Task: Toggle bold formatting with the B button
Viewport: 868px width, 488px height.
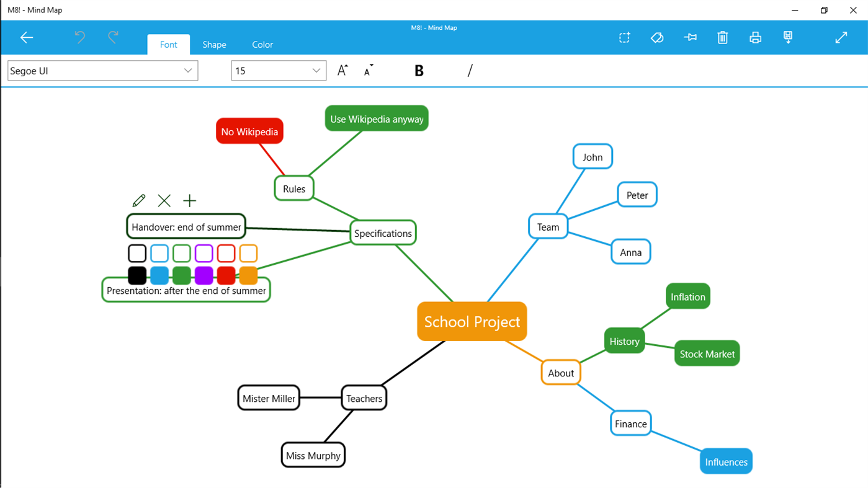Action: coord(419,70)
